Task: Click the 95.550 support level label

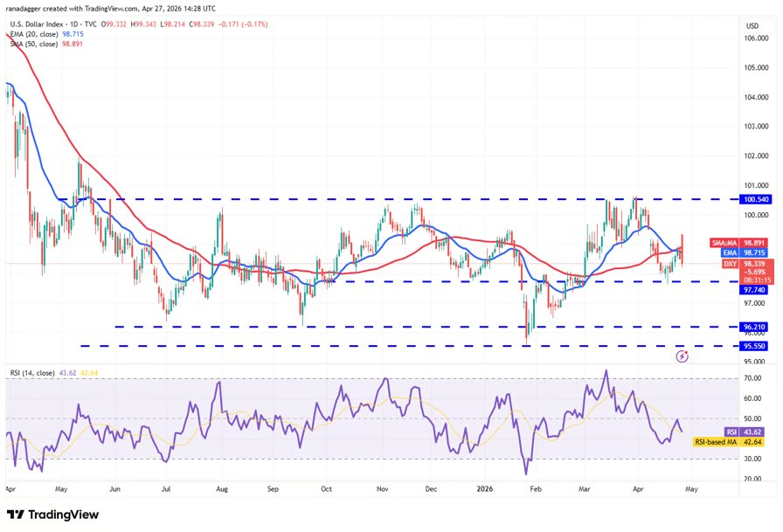Action: coord(754,346)
